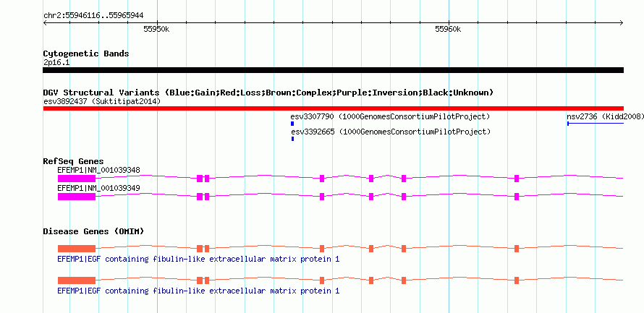Open the esv3307790 variant label
Image resolution: width=644 pixels, height=313 pixels.
pyautogui.click(x=390, y=116)
